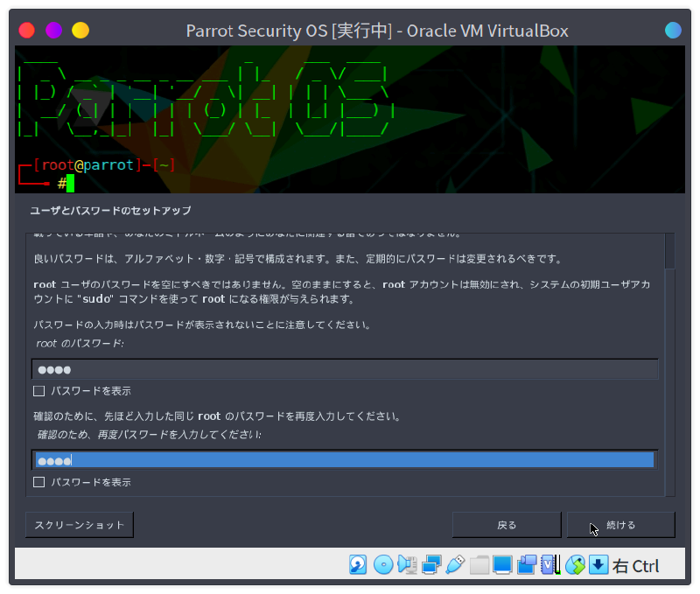The width and height of the screenshot is (700, 594).
Task: Check パスワードを表示 below the confirmation field
Action: (38, 482)
